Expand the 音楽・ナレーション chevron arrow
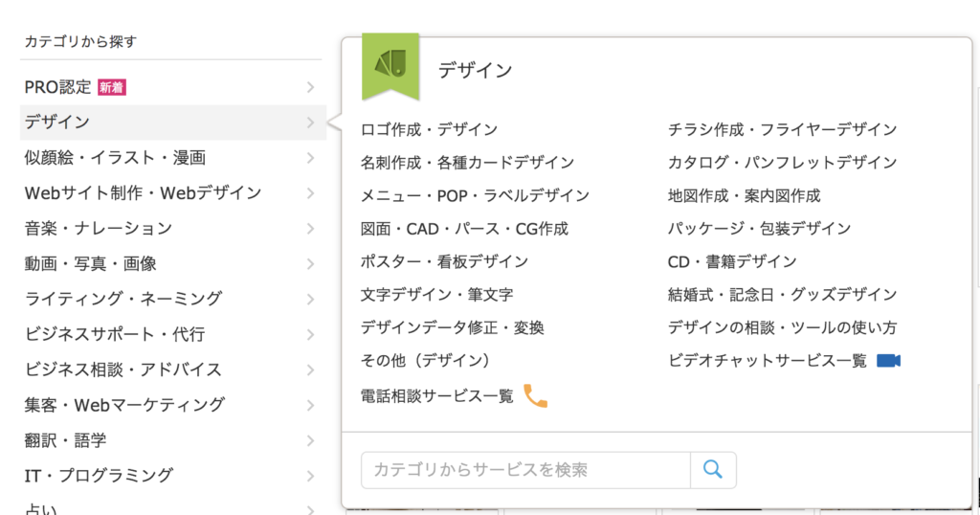The height and width of the screenshot is (515, 980). coord(310,229)
